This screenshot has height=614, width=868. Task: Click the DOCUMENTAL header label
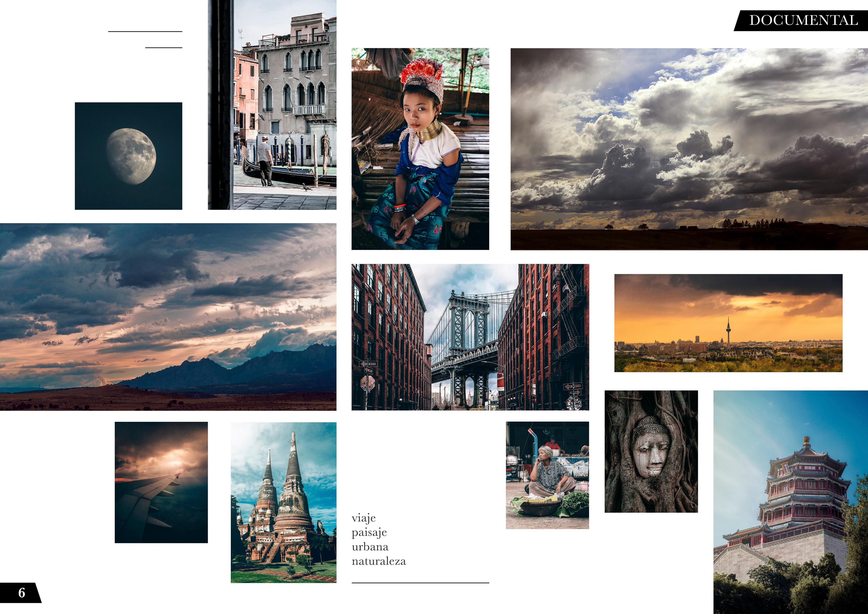click(x=801, y=20)
